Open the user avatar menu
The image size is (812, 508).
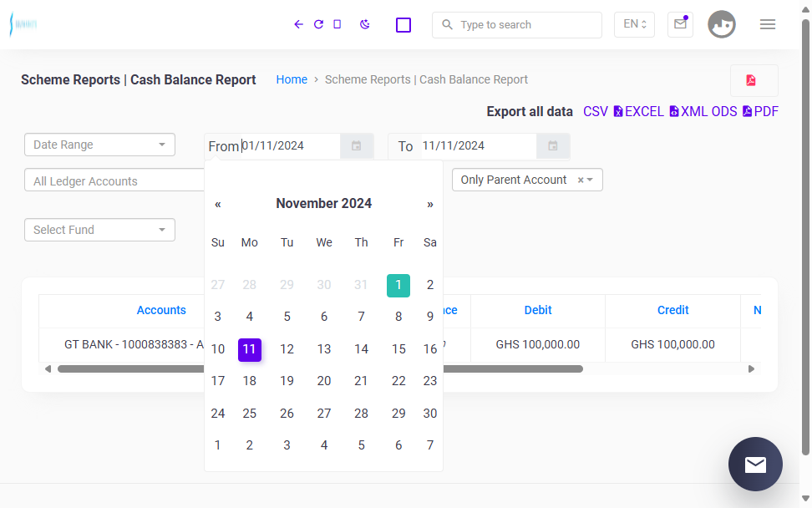tap(722, 24)
